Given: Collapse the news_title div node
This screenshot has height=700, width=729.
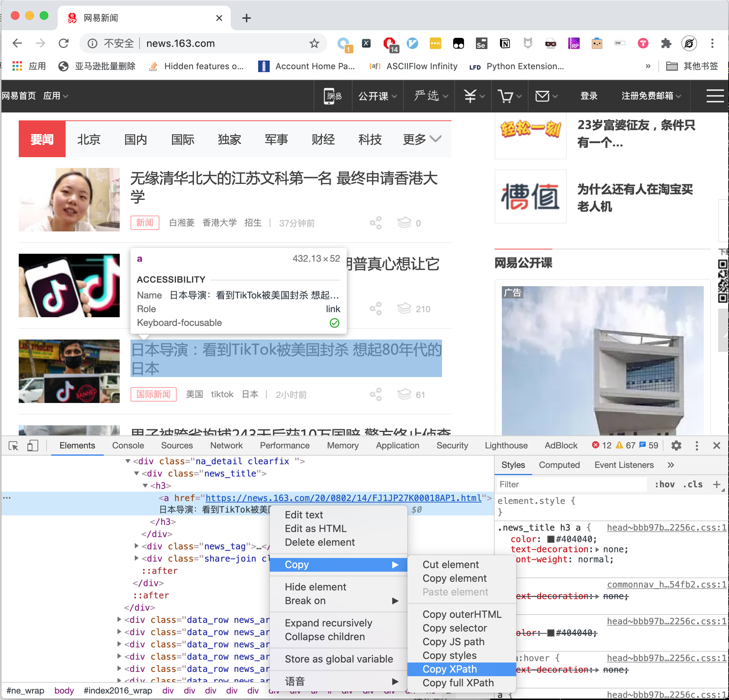Looking at the screenshot, I should click(x=137, y=474).
